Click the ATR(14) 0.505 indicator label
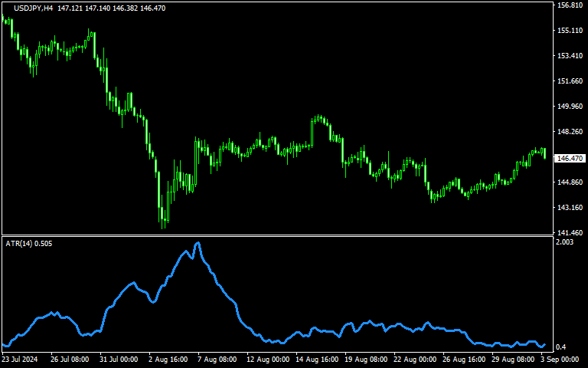This screenshot has height=368, width=588. [29, 243]
